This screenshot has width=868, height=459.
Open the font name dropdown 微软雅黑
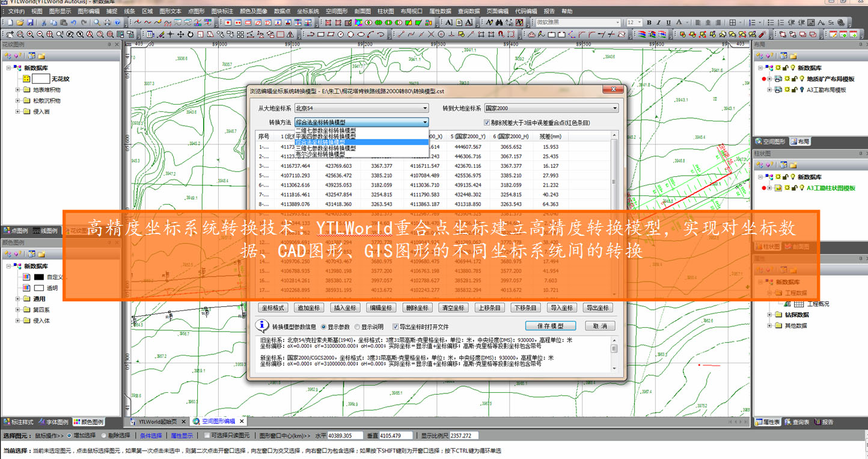618,22
